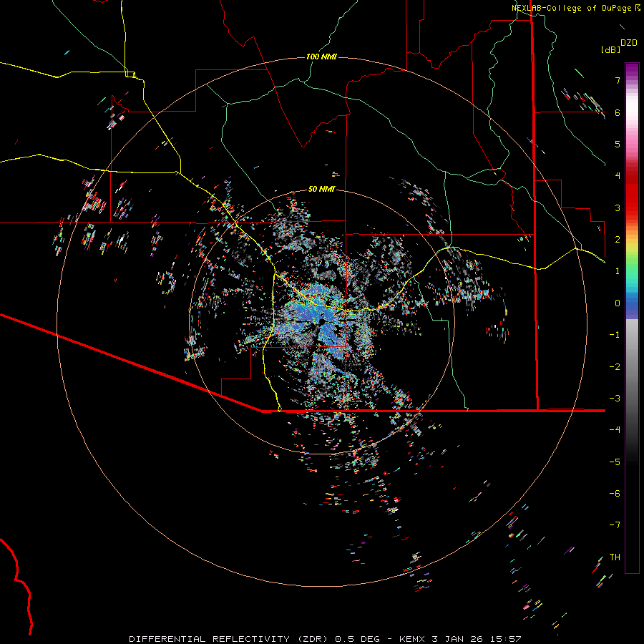Image resolution: width=644 pixels, height=644 pixels.
Task: Click the 3 JAN 26 date text
Action: pos(459,639)
